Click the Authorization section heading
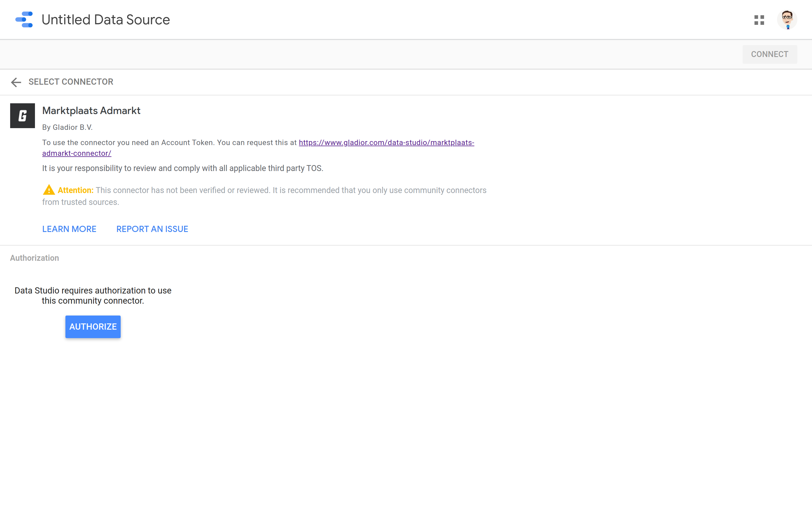The image size is (812, 508). [x=35, y=258]
